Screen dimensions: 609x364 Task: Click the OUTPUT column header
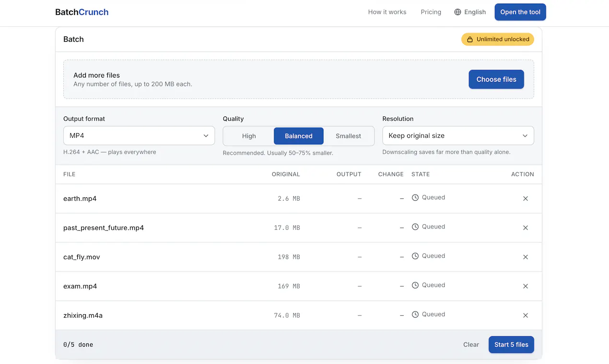(x=349, y=174)
